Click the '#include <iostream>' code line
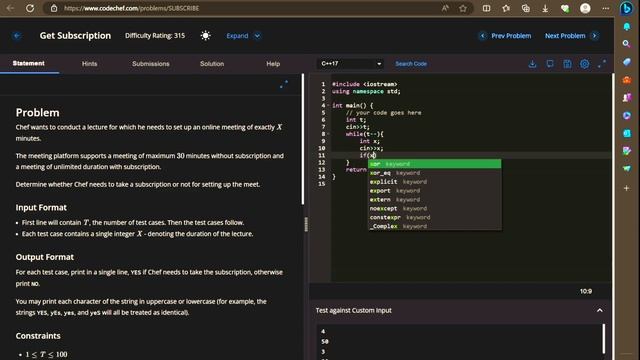 (x=364, y=84)
